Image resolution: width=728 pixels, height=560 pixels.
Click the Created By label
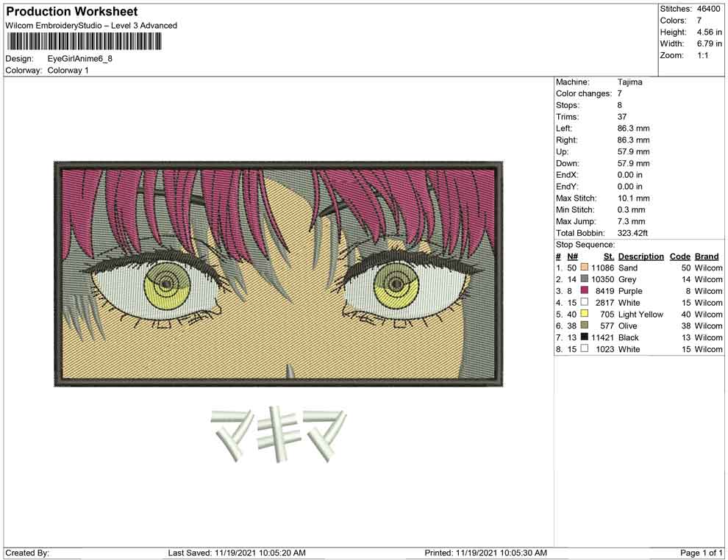[x=27, y=553]
